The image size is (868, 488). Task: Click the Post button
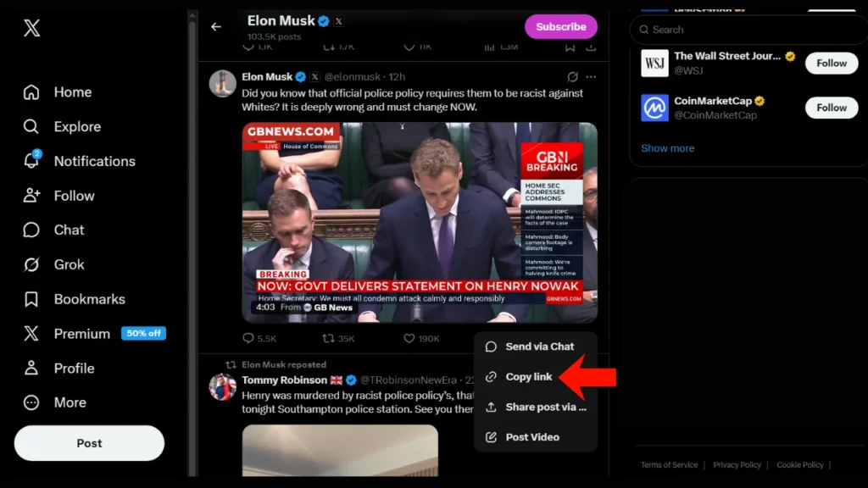coord(89,443)
